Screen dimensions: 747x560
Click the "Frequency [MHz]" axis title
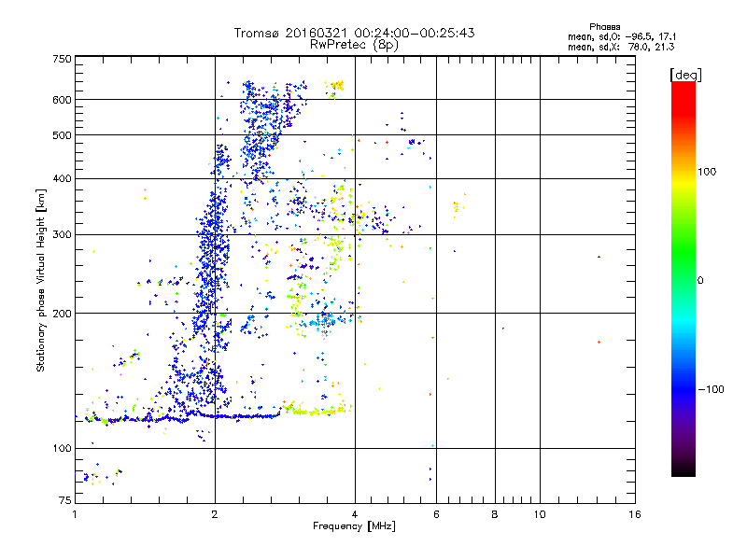coord(354,526)
